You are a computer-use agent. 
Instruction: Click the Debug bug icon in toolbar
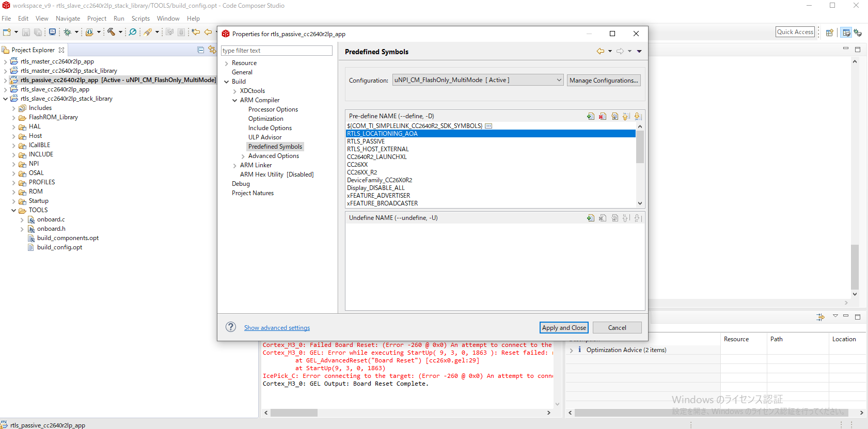tap(67, 32)
